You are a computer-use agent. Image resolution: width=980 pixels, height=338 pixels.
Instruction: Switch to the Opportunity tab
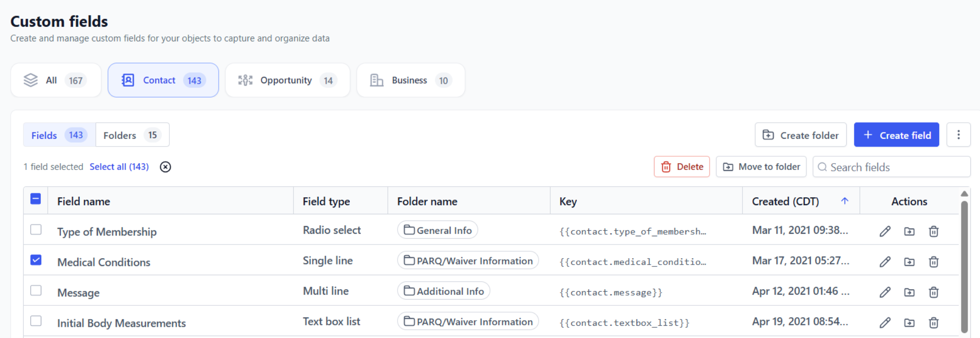pos(288,80)
